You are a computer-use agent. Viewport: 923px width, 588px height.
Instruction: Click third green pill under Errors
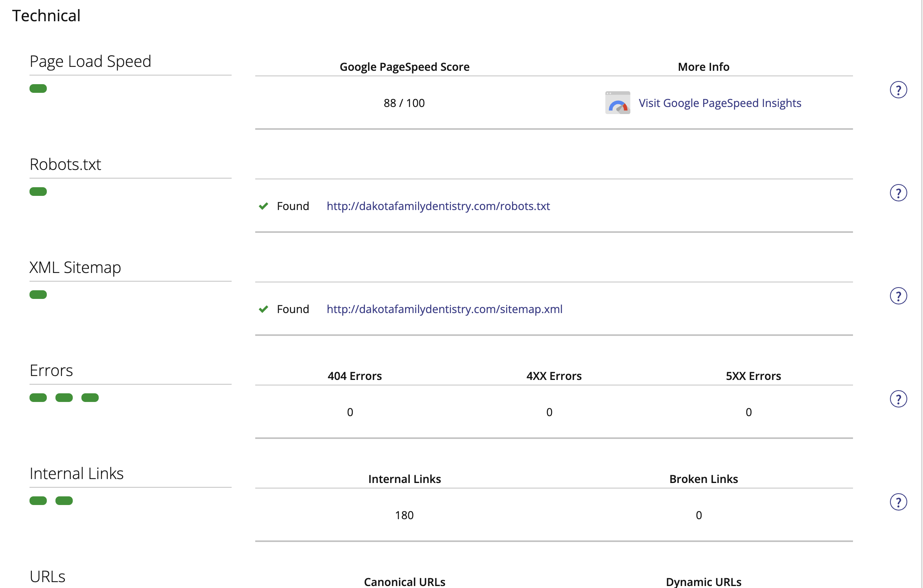coord(90,398)
